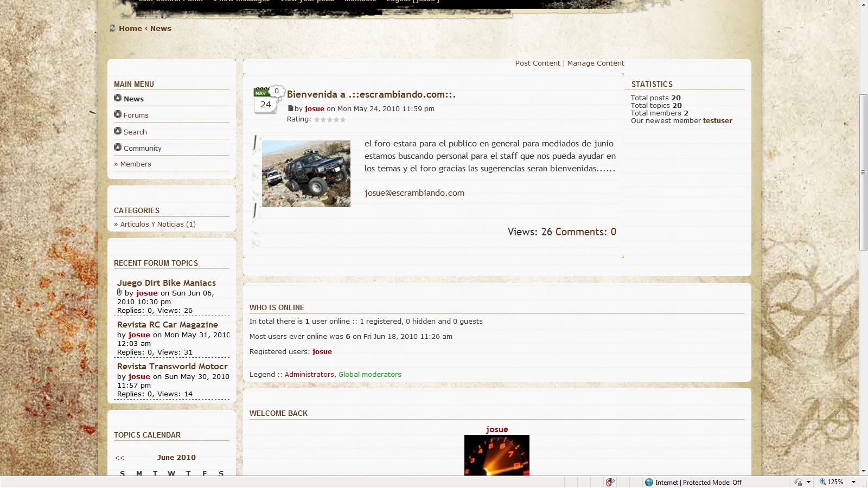Click the privacy blocked-eye icon in status bar

(x=610, y=482)
